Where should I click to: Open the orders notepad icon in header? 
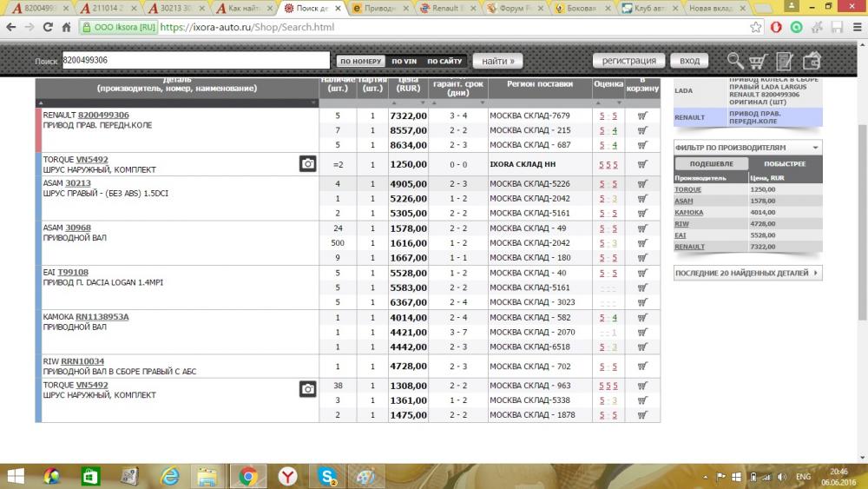785,61
